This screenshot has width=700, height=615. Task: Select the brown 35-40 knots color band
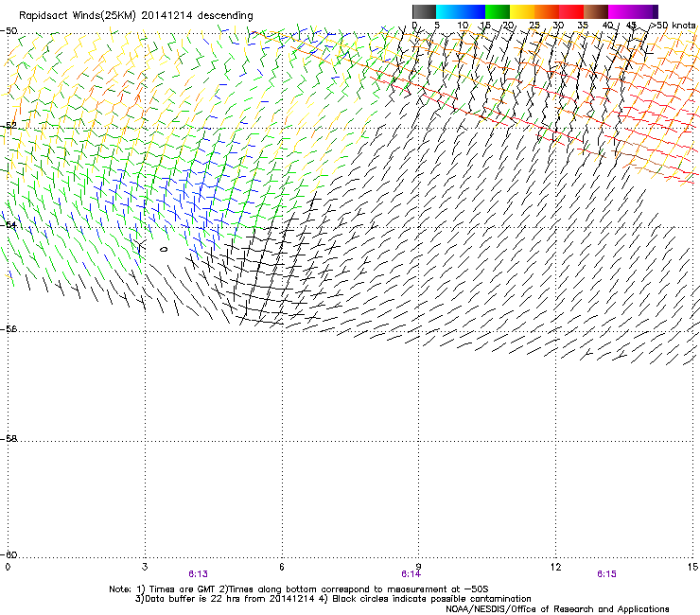click(596, 11)
